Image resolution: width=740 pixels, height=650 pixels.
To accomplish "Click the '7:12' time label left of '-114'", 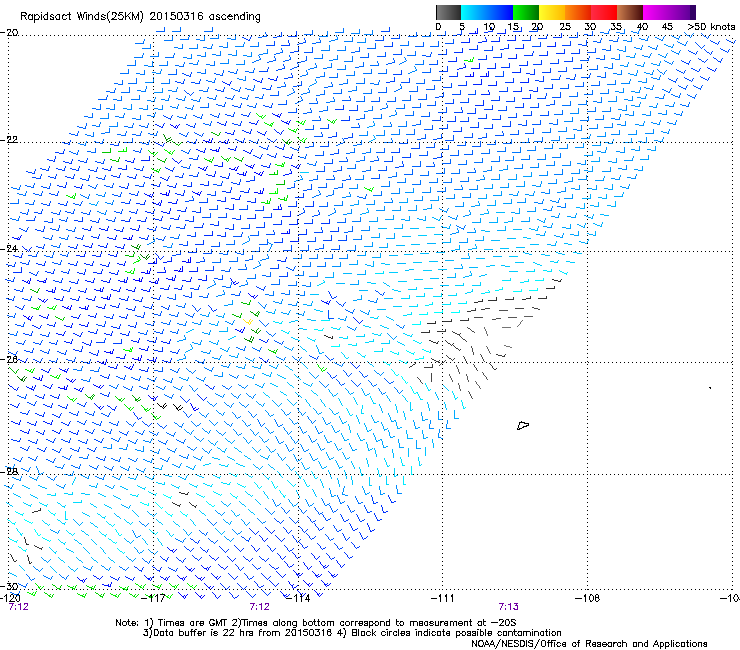I will 260,607.
